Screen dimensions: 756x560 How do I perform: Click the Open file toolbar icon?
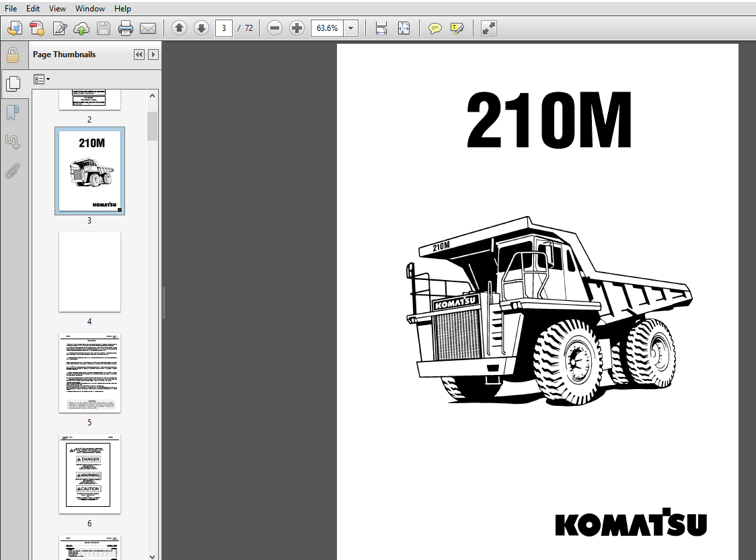coord(15,28)
